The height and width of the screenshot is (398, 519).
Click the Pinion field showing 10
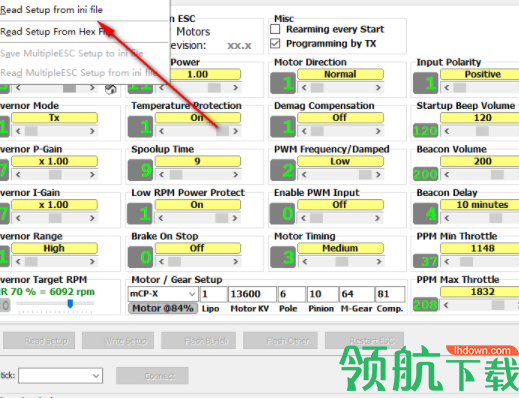322,294
